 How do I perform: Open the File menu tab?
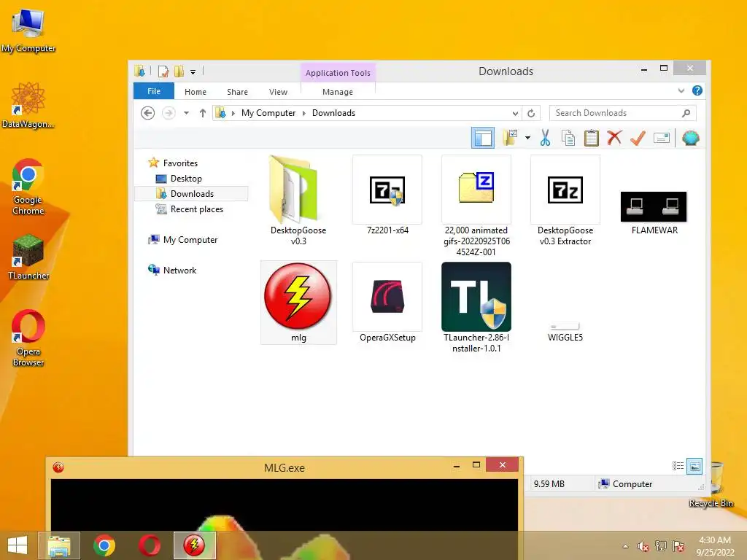[154, 91]
